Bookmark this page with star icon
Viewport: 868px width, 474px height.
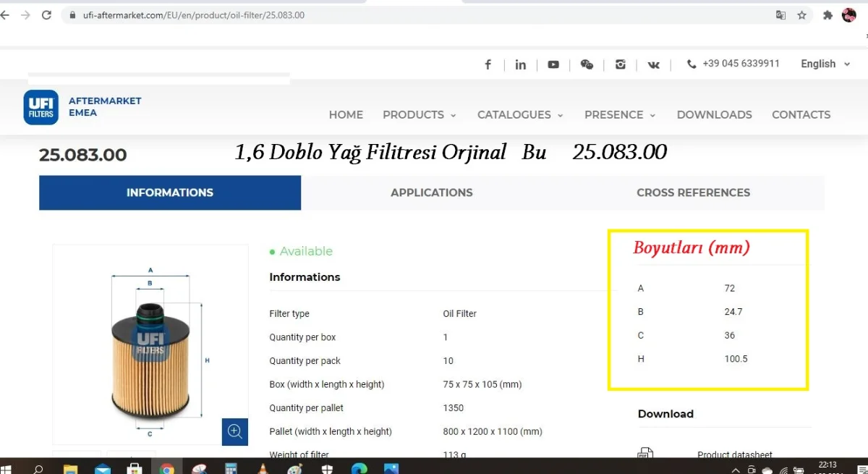(801, 14)
